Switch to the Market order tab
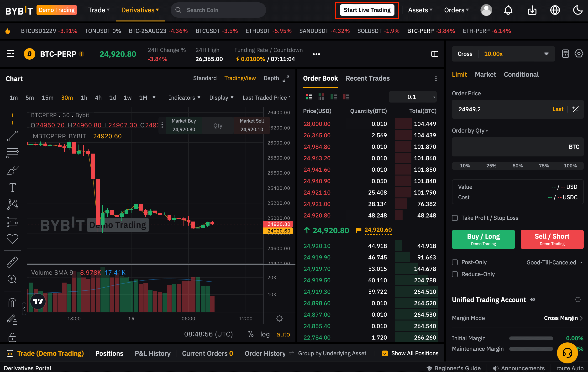 485,74
